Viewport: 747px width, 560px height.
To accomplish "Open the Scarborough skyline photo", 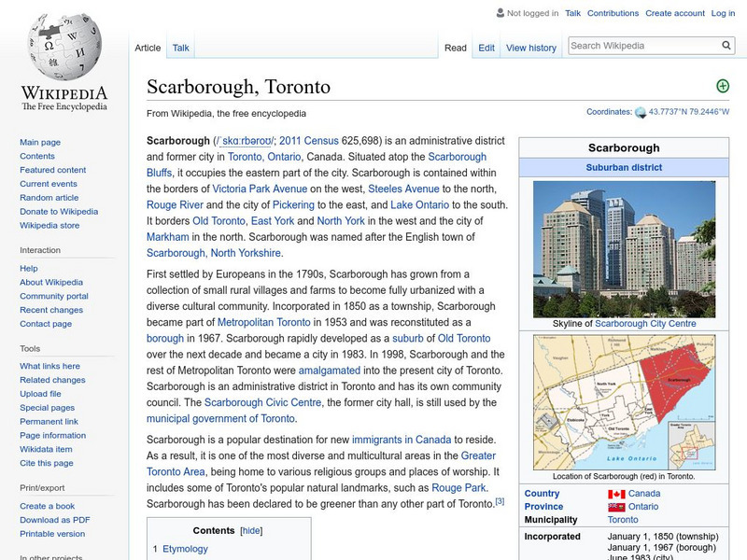I will tap(624, 249).
